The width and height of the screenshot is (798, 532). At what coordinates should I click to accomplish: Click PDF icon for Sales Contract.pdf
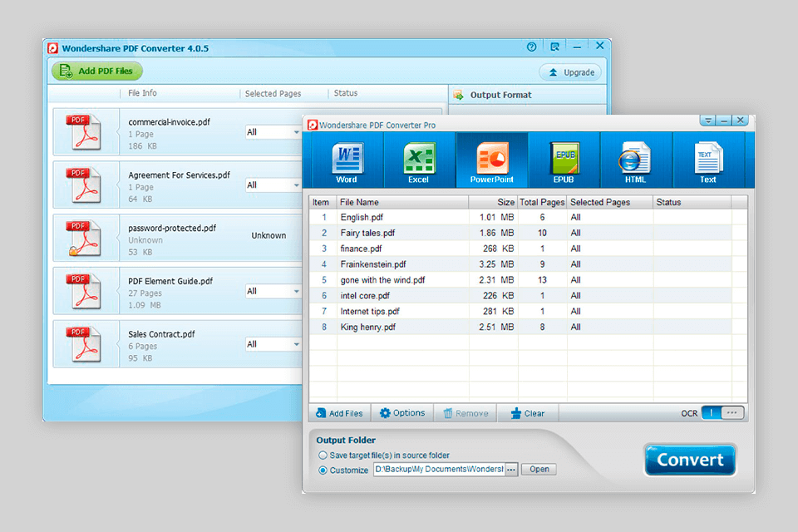pyautogui.click(x=83, y=344)
